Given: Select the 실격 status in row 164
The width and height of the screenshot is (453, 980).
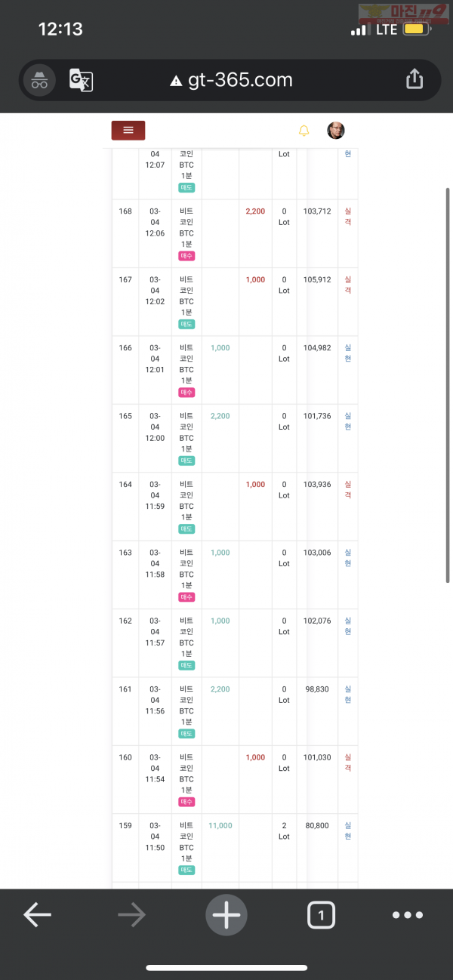Looking at the screenshot, I should [x=348, y=490].
